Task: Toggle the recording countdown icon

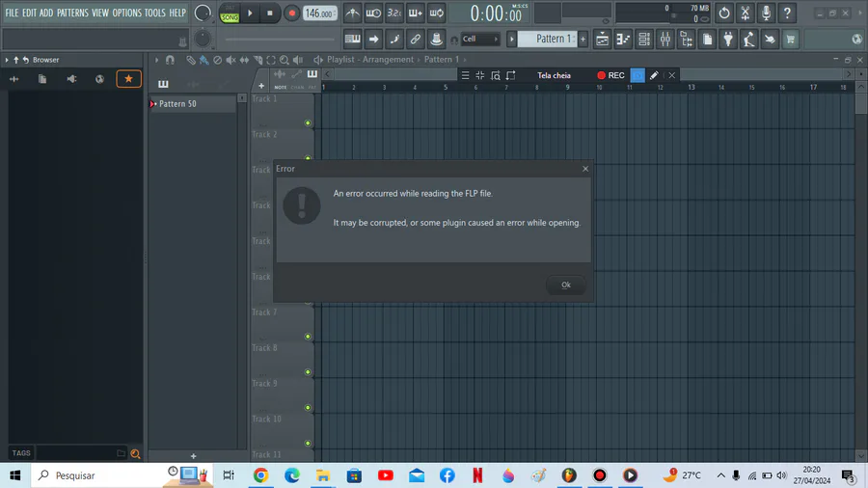Action: tap(394, 13)
